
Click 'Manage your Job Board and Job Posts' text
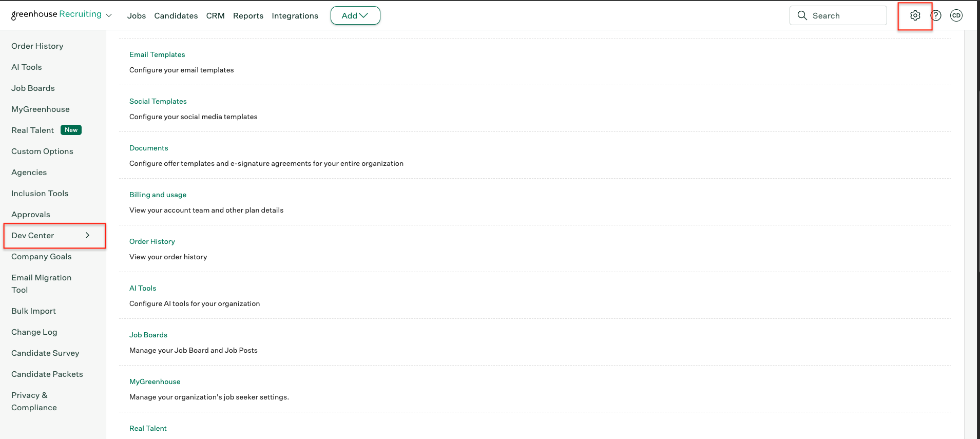coord(194,350)
